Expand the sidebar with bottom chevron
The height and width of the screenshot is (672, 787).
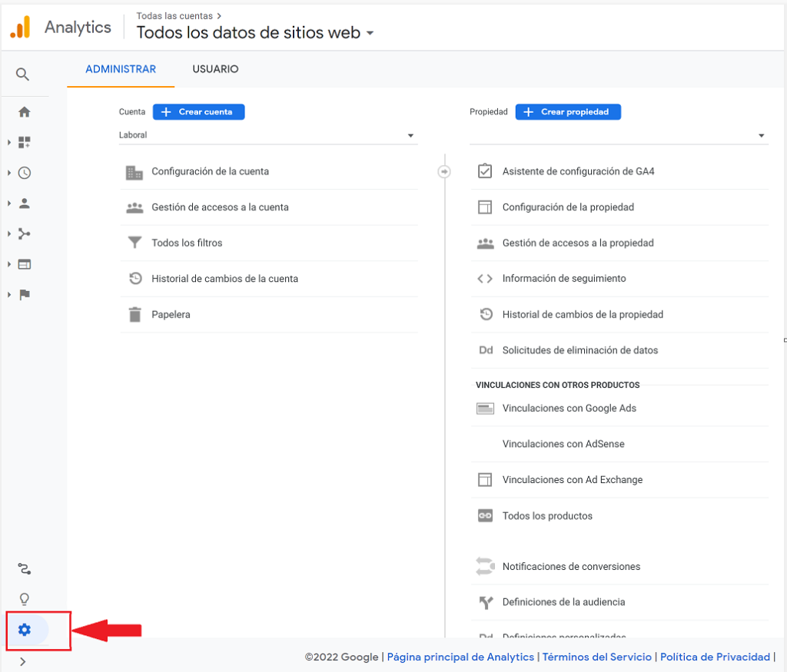22,661
